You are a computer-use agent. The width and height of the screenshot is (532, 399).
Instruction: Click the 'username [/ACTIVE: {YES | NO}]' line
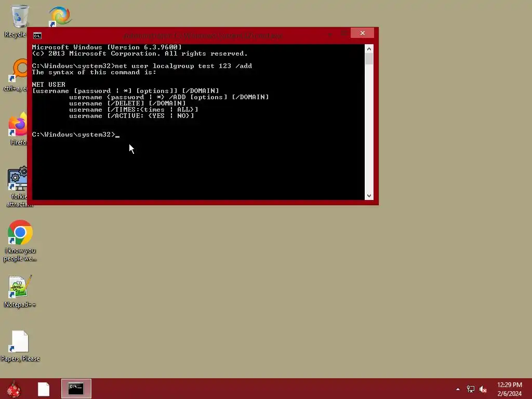[131, 116]
